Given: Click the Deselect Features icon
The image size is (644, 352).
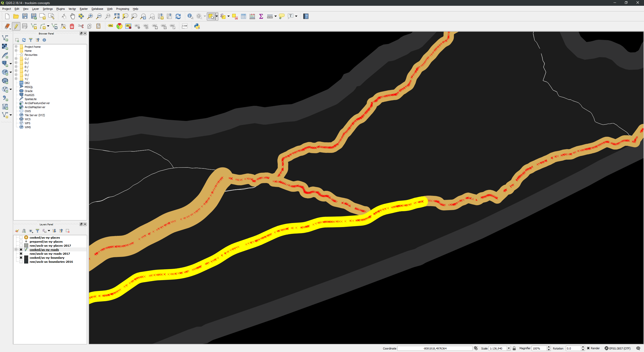Looking at the screenshot, I should [x=235, y=16].
